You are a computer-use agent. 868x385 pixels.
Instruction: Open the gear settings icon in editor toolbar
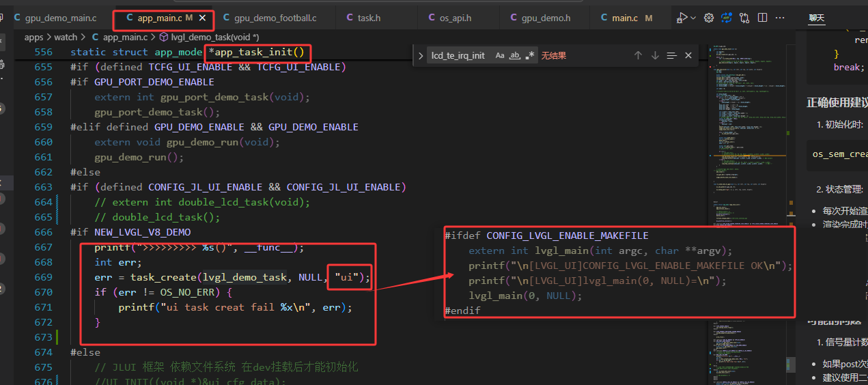pos(709,18)
